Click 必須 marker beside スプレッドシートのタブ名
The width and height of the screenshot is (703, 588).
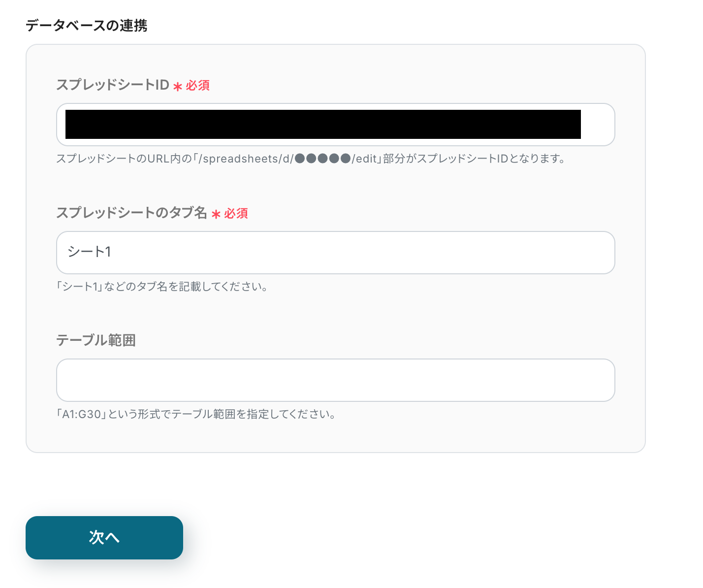[236, 213]
